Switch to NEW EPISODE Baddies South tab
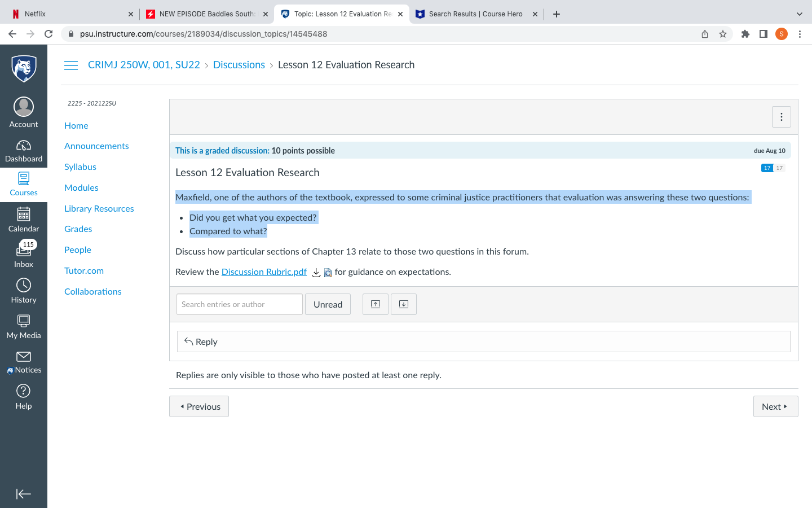812x508 pixels. 206,14
